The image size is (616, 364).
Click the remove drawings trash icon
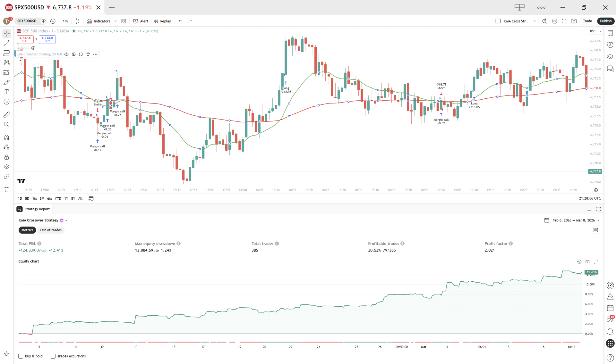6,189
